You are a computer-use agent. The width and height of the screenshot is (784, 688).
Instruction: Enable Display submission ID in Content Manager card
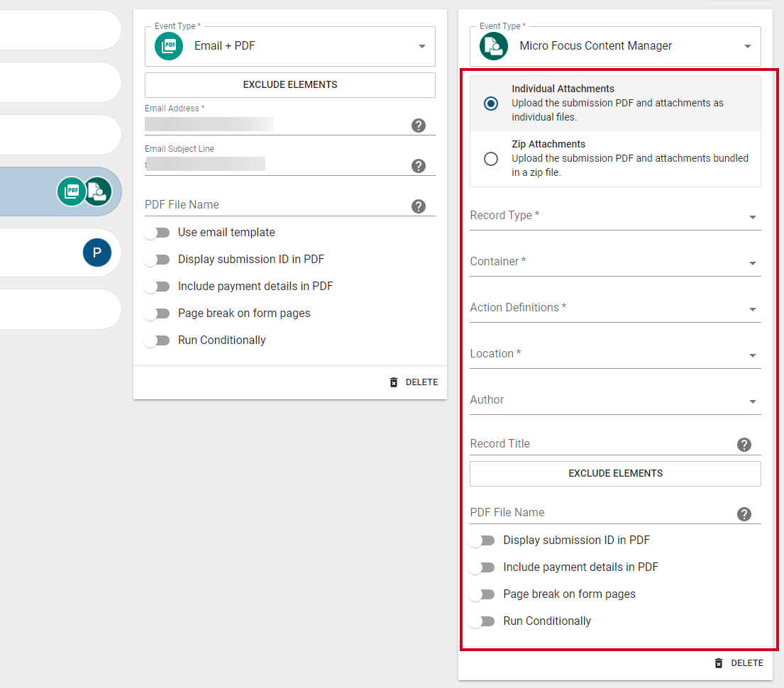click(482, 540)
